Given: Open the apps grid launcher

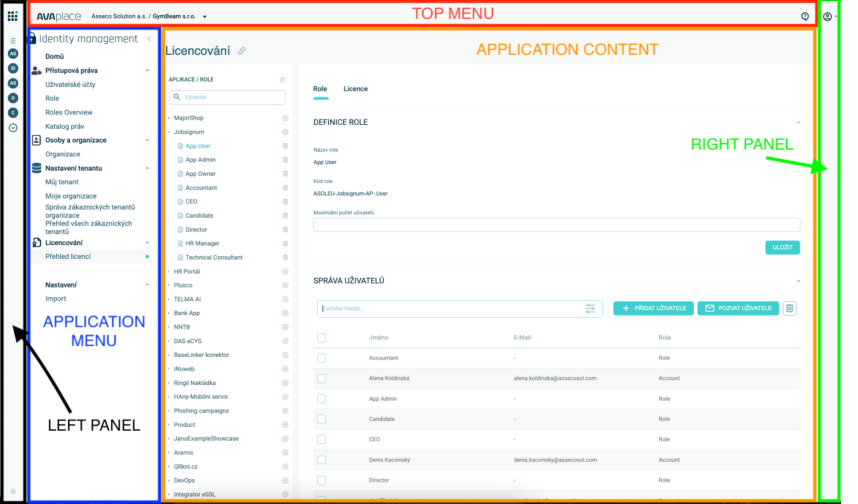Looking at the screenshot, I should click(x=12, y=16).
